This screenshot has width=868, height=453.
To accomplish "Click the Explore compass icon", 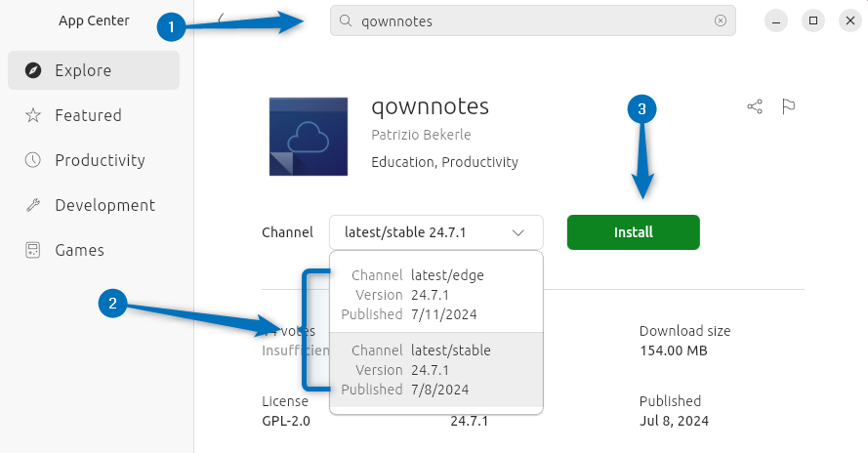I will click(x=33, y=70).
